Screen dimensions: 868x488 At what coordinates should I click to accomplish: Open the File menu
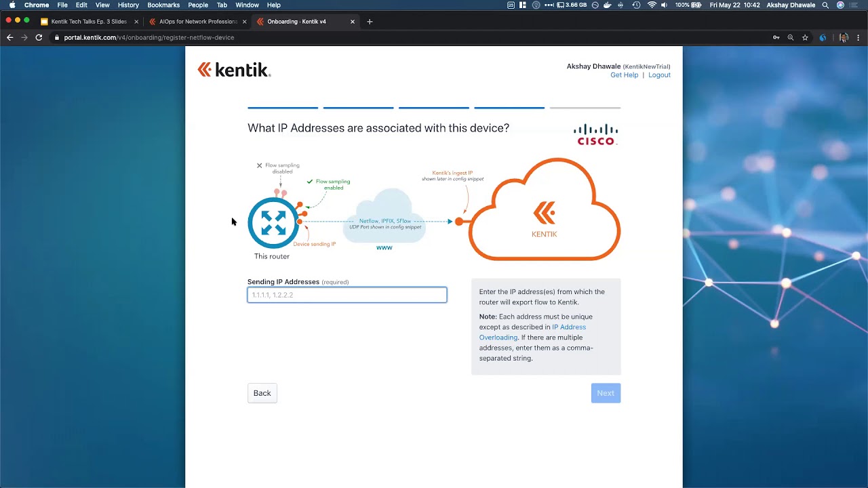pos(62,5)
